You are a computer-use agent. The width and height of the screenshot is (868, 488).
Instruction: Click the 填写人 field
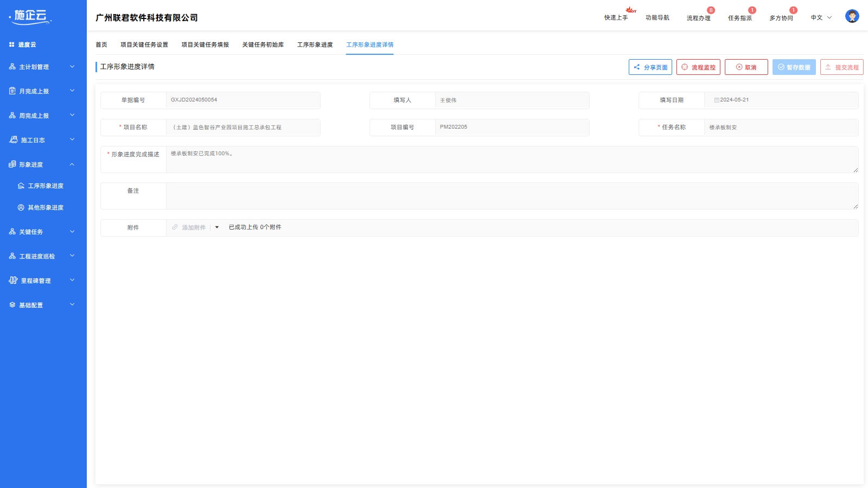point(512,100)
